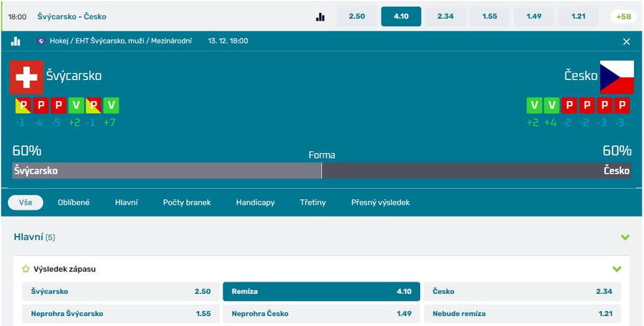
Task: Click Switzerland's green V form badge with +7
Action: pos(111,106)
